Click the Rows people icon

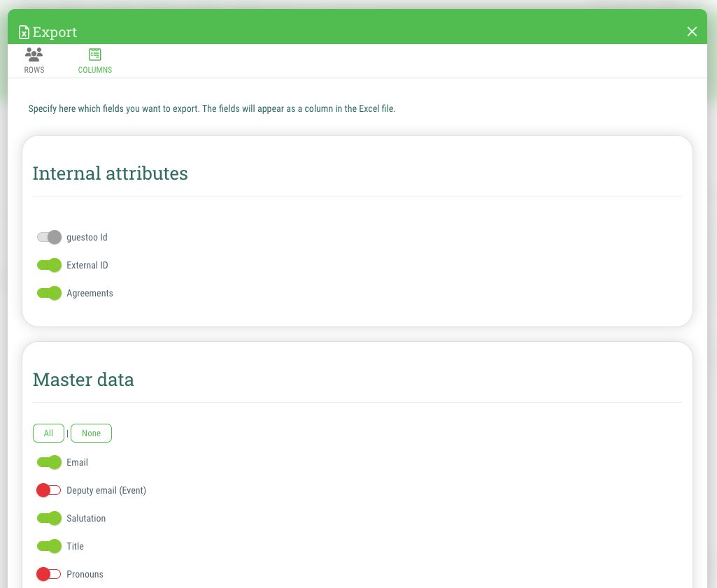(x=34, y=55)
